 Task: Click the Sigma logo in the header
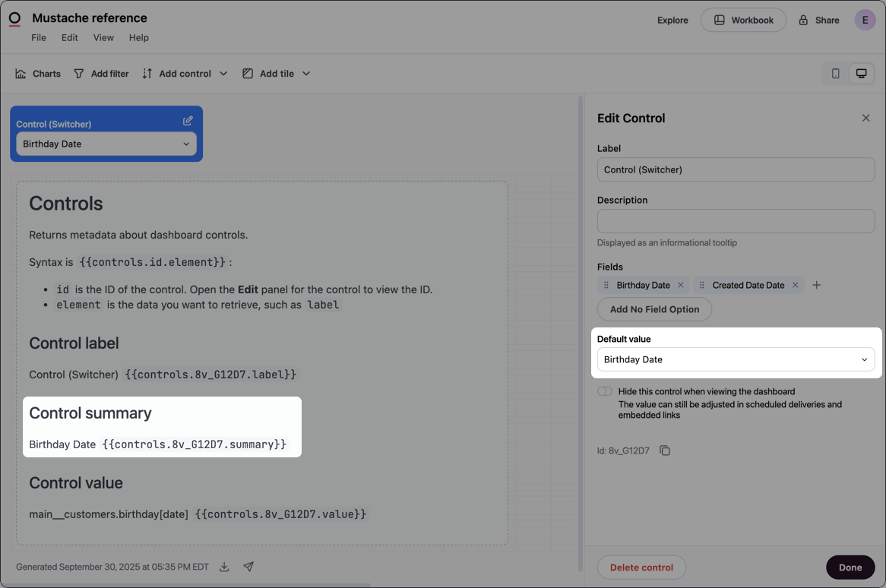coord(16,20)
